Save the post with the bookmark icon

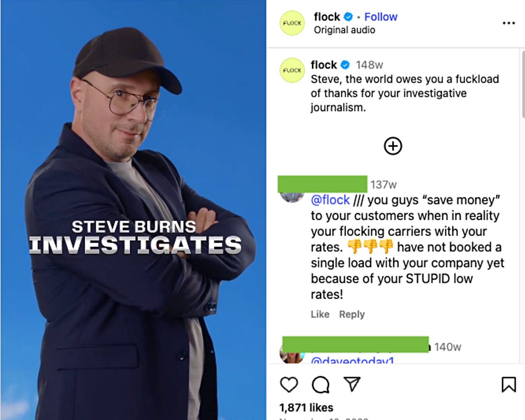pyautogui.click(x=509, y=385)
